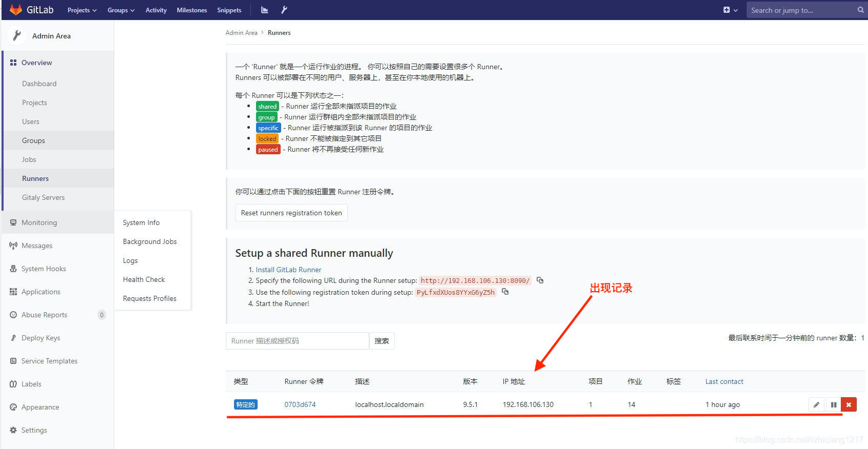The image size is (868, 449).
Task: Open Users in the sidebar
Action: click(x=31, y=121)
